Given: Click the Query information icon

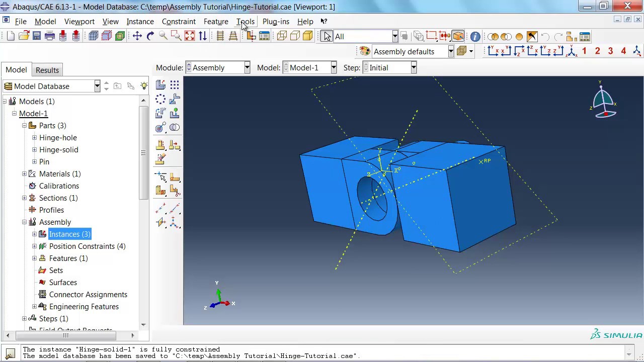Looking at the screenshot, I should [475, 36].
